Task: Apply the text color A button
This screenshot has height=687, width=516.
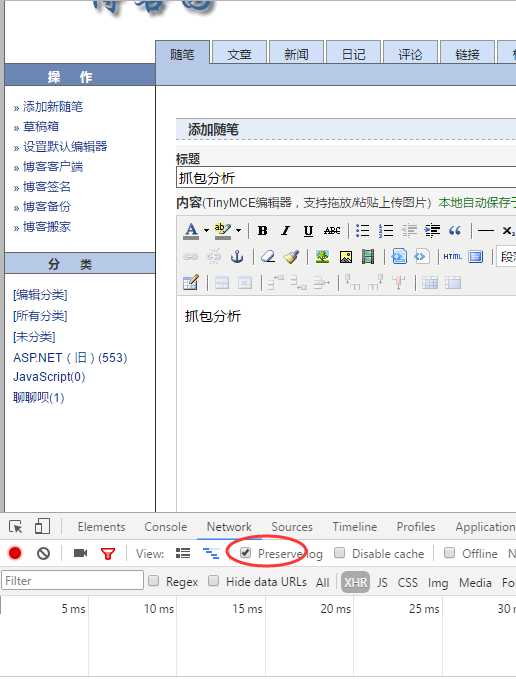Action: click(x=191, y=230)
